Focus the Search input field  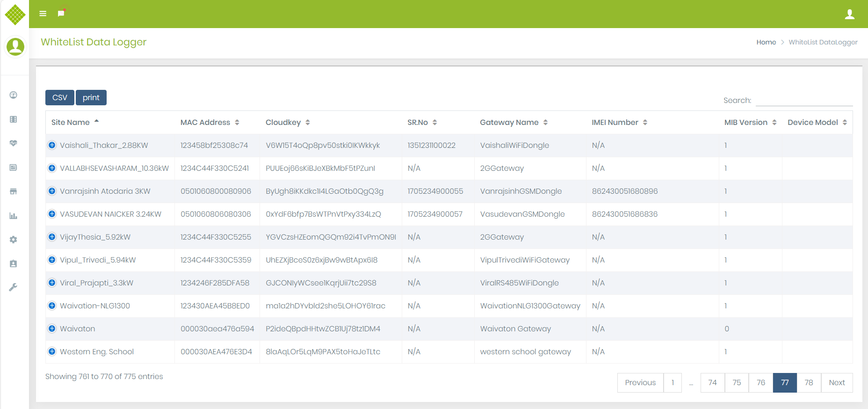[804, 100]
